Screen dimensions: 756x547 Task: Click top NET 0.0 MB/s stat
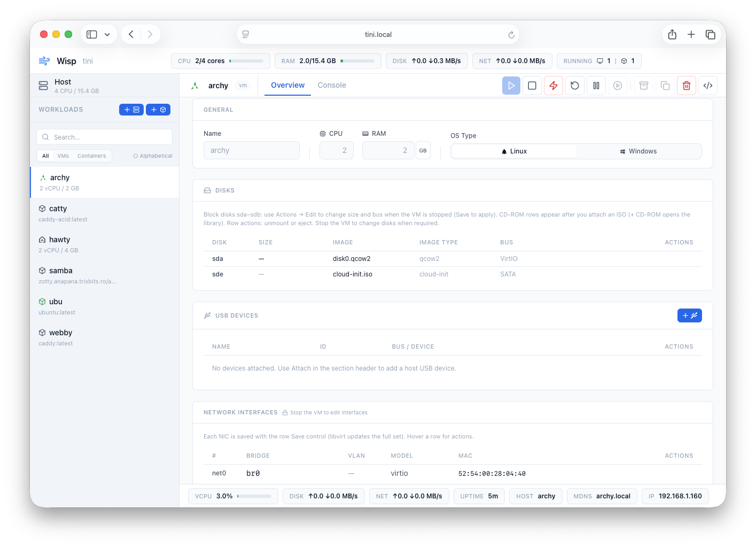(x=512, y=61)
